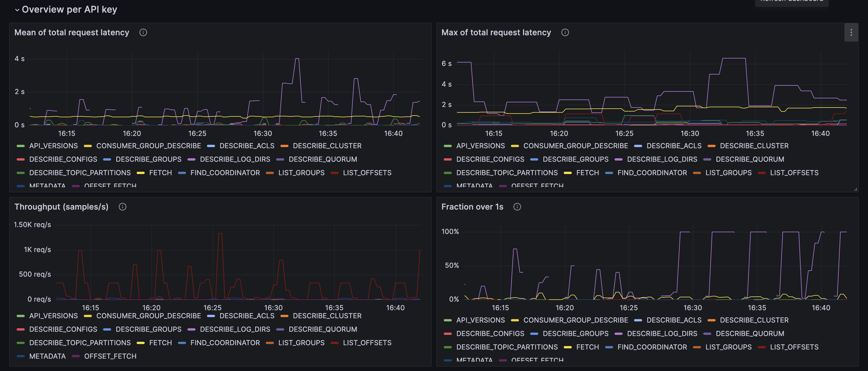Open info tooltip for Mean of total request latency

click(x=143, y=33)
